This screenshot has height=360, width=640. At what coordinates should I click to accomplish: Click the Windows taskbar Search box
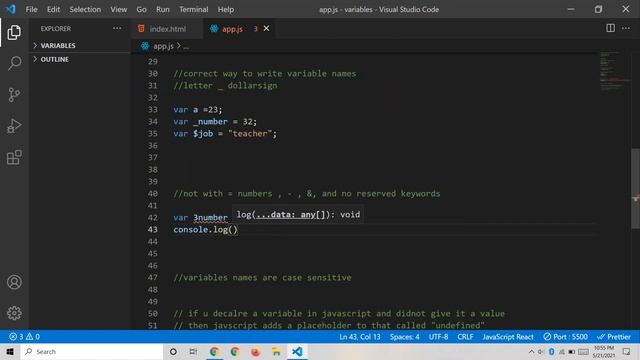click(x=92, y=351)
